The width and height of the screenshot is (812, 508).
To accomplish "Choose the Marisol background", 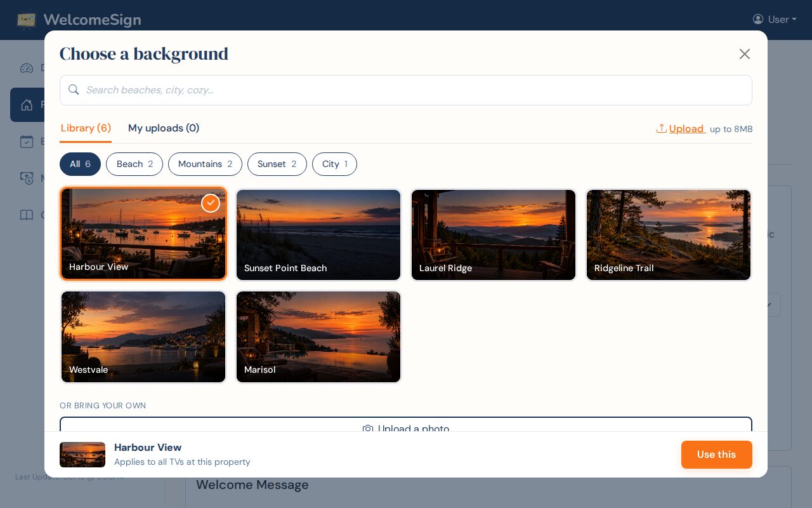I will pos(318,337).
